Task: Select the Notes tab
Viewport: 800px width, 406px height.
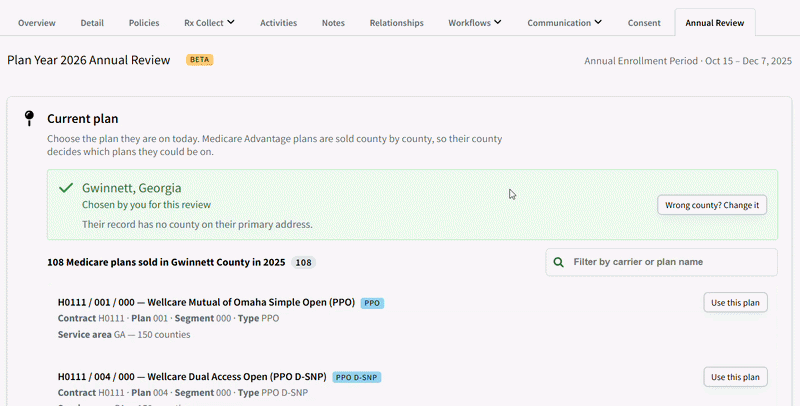Action: point(333,23)
